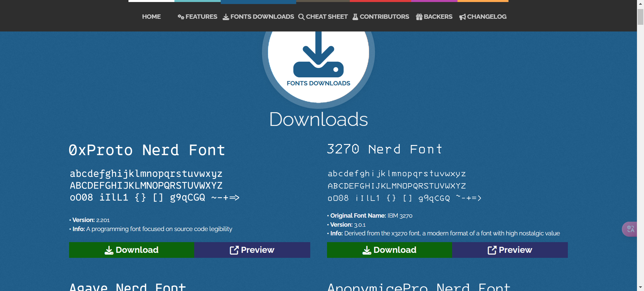Open the BACKERS section

[434, 17]
